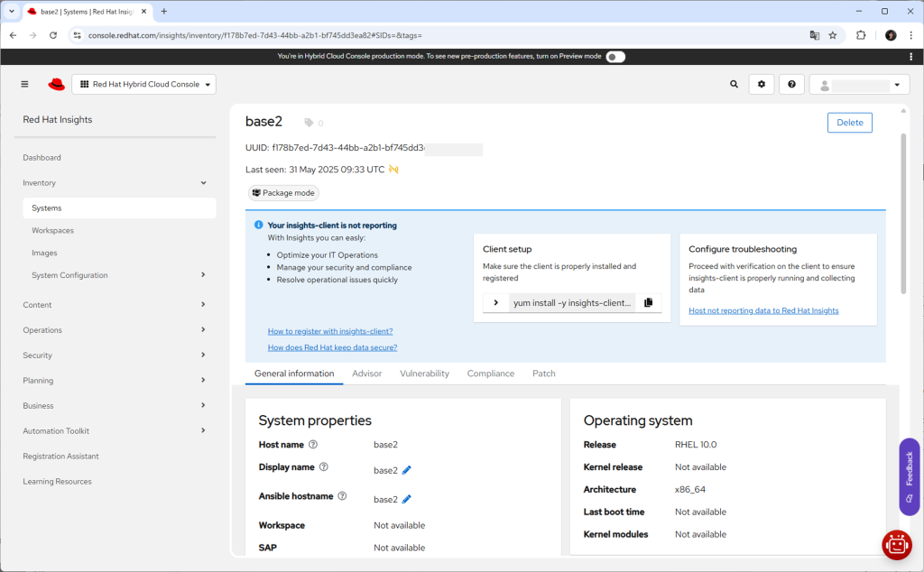Open the search magnifier icon

(x=734, y=84)
